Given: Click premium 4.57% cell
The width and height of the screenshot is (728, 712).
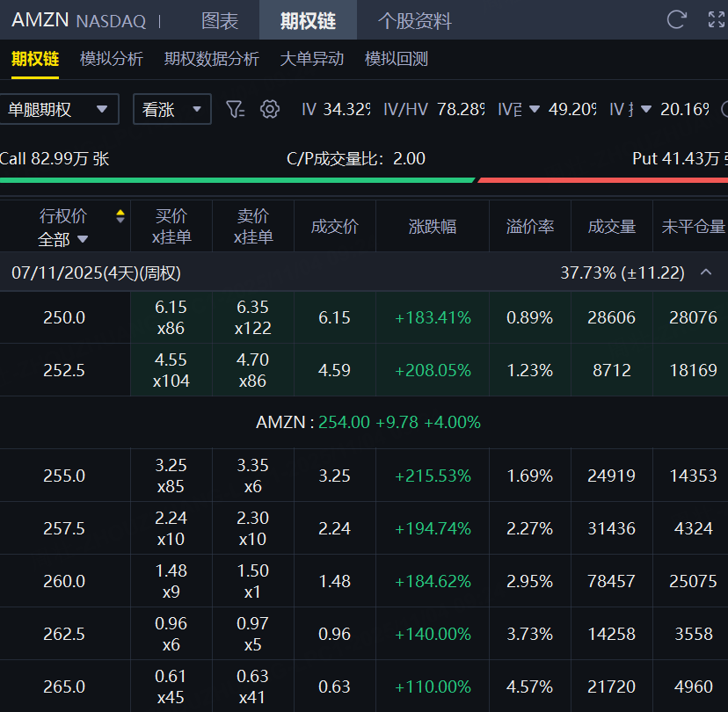Looking at the screenshot, I should coord(530,687).
